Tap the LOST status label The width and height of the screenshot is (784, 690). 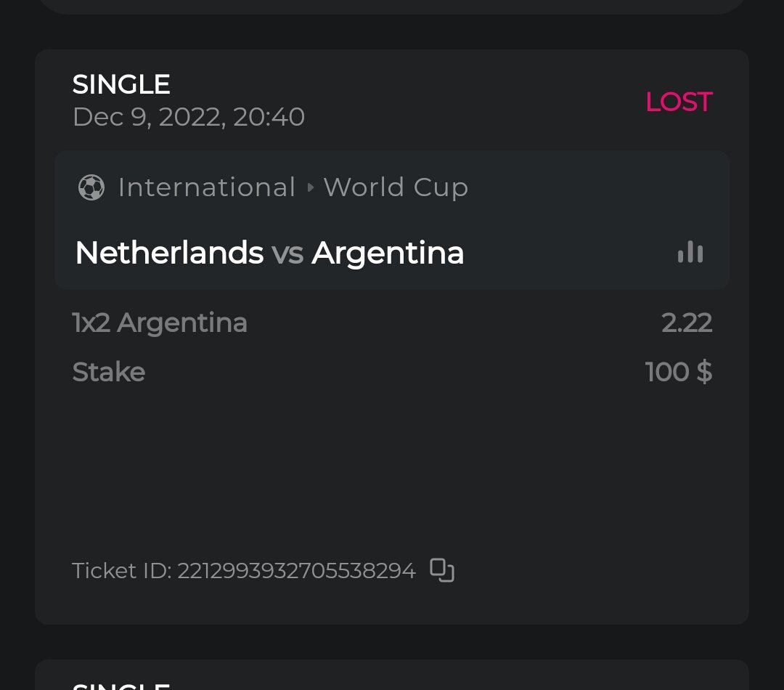pos(679,102)
